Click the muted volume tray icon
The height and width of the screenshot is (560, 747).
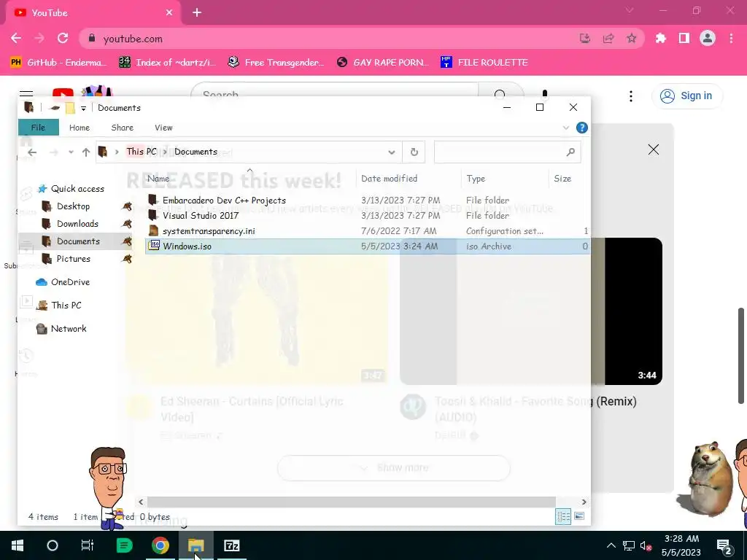coord(646,545)
